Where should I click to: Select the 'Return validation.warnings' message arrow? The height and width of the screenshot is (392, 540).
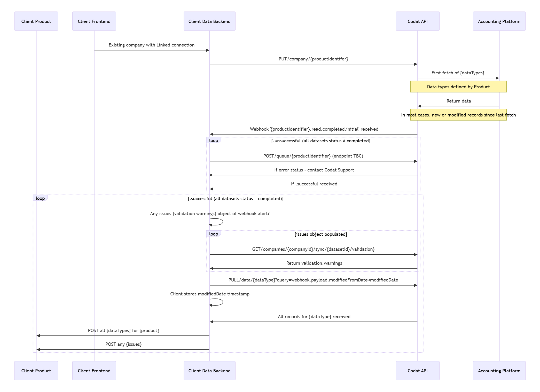pos(314,263)
